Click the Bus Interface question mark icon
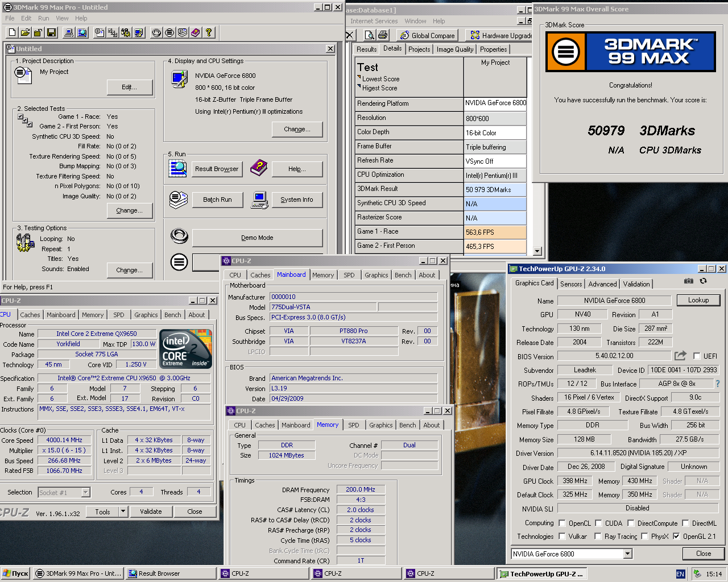728x582 pixels. coord(718,384)
